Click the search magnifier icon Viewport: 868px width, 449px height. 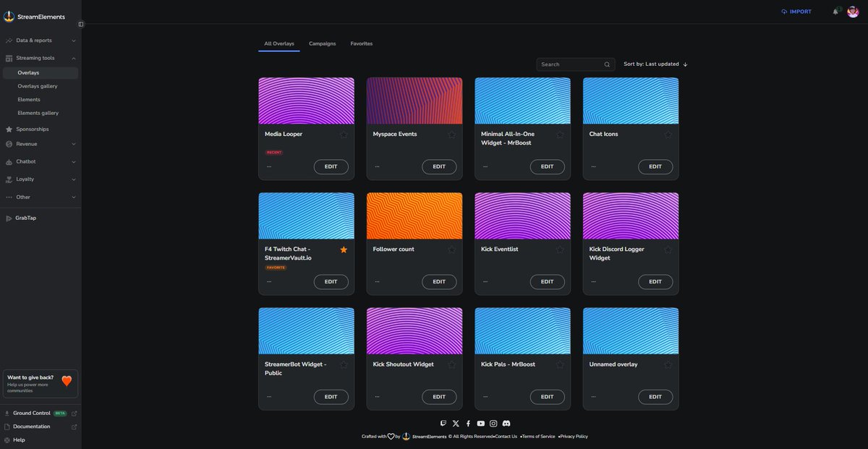click(x=607, y=64)
